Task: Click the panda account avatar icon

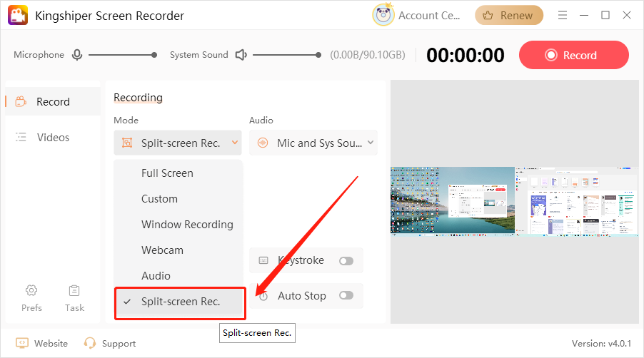Action: click(383, 15)
